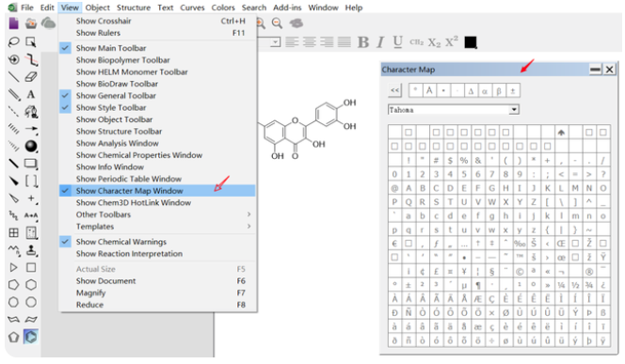Select the Brackets tool
The height and width of the screenshot is (364, 625).
coord(31,181)
